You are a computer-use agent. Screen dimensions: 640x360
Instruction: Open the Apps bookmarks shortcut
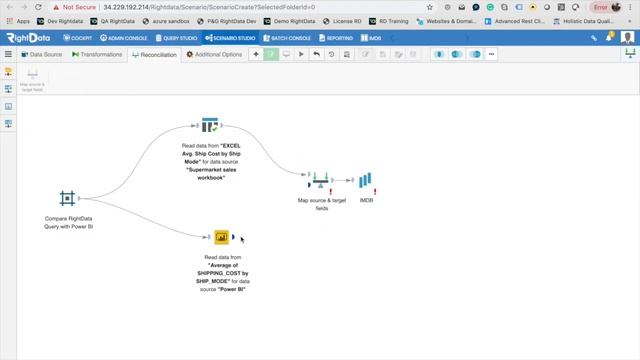[x=18, y=21]
